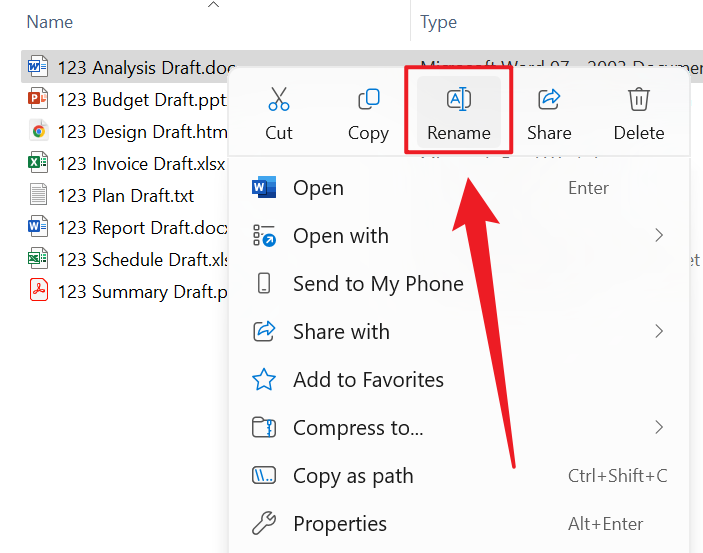Select the 123 Budget Draft PowerPoint file
703x553 pixels.
[x=142, y=100]
